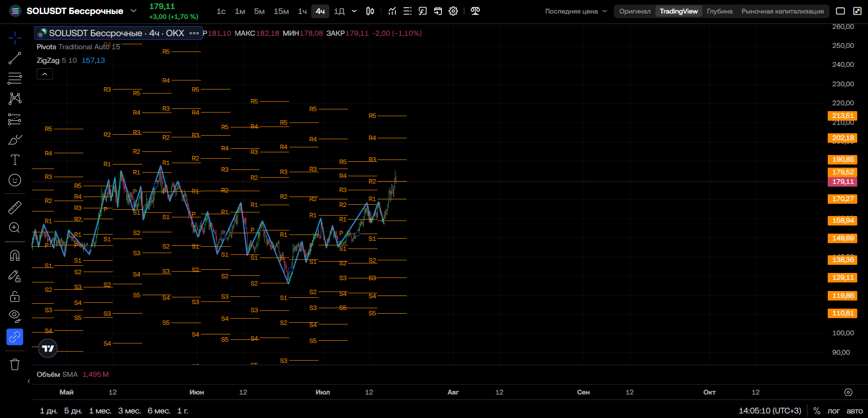Toggle lock all drawing tools

click(15, 296)
